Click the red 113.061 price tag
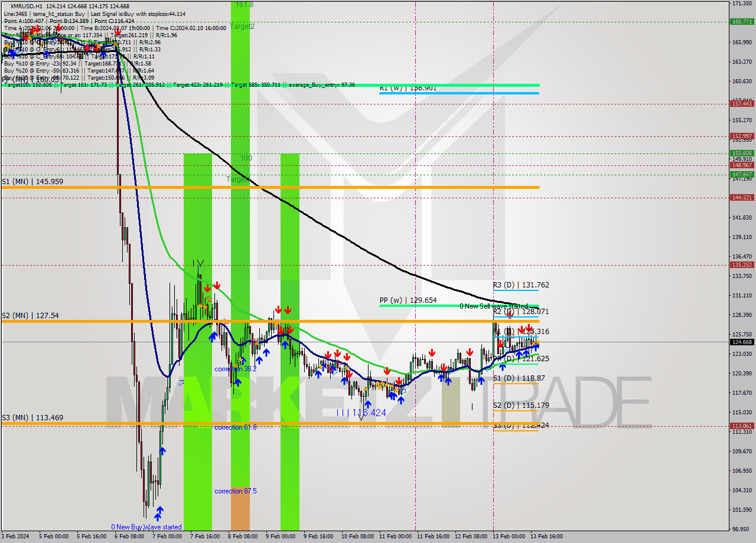This screenshot has height=543, width=756. [x=742, y=426]
